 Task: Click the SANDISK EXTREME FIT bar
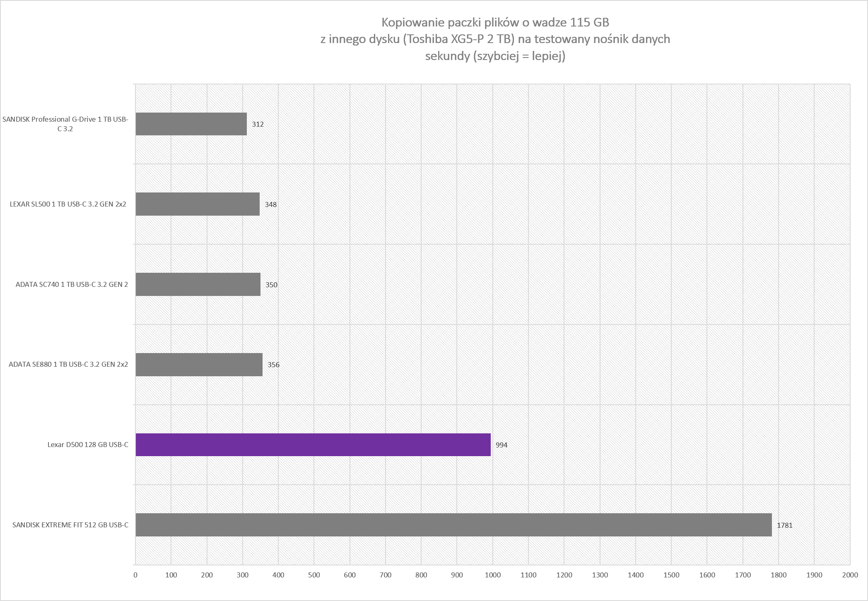click(x=454, y=525)
